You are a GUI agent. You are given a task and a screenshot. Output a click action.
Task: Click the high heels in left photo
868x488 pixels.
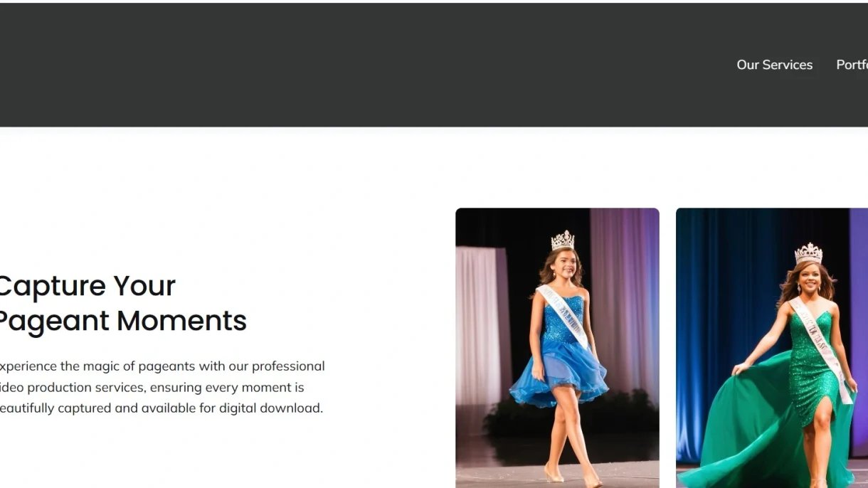(573, 477)
